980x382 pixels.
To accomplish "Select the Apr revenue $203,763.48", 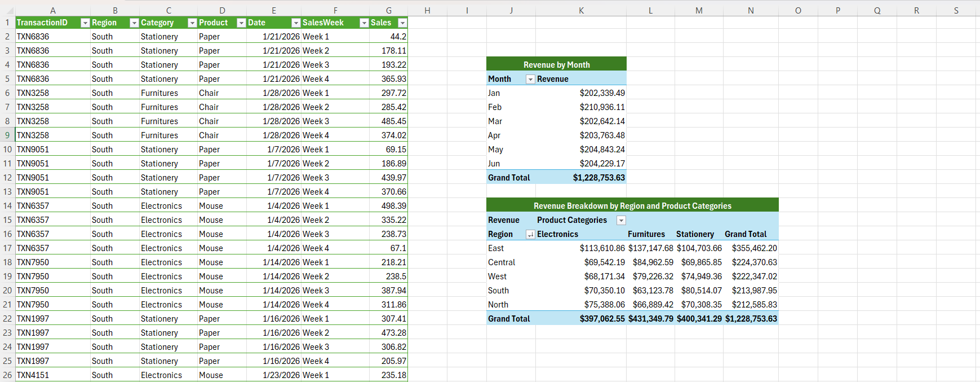I will click(581, 135).
